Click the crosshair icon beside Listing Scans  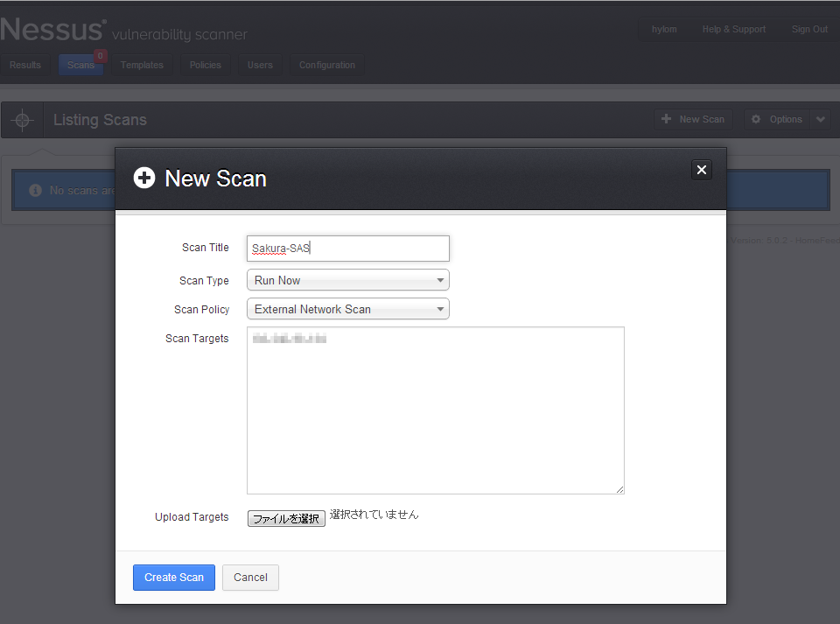point(23,119)
